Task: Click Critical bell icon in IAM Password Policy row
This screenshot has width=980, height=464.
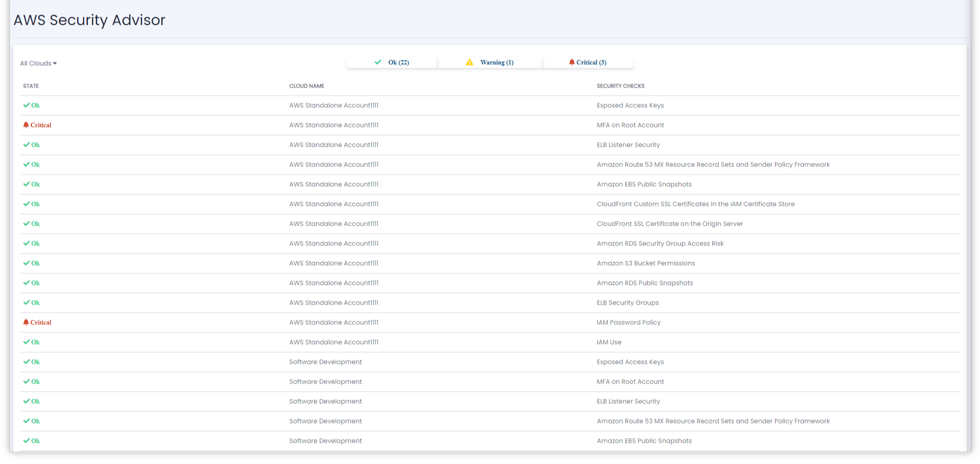Action: click(26, 322)
